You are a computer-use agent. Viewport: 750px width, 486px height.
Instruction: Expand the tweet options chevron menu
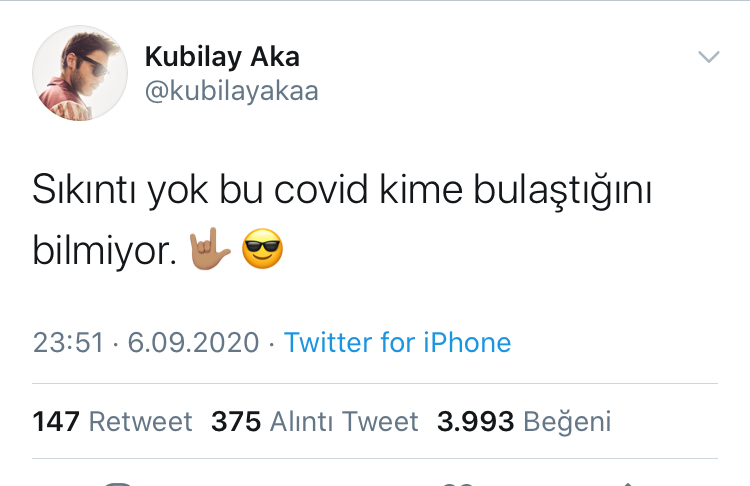pos(709,57)
